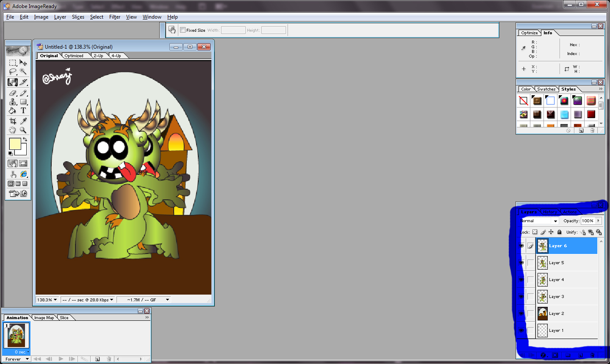The height and width of the screenshot is (364, 610).
Task: Switch to the Optimized view tab
Action: [74, 56]
